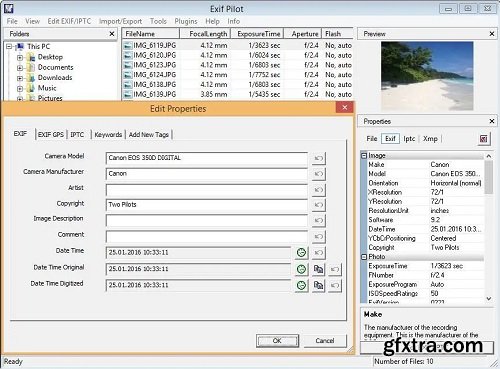The width and height of the screenshot is (500, 369).
Task: Open the View menu
Action: pos(32,21)
